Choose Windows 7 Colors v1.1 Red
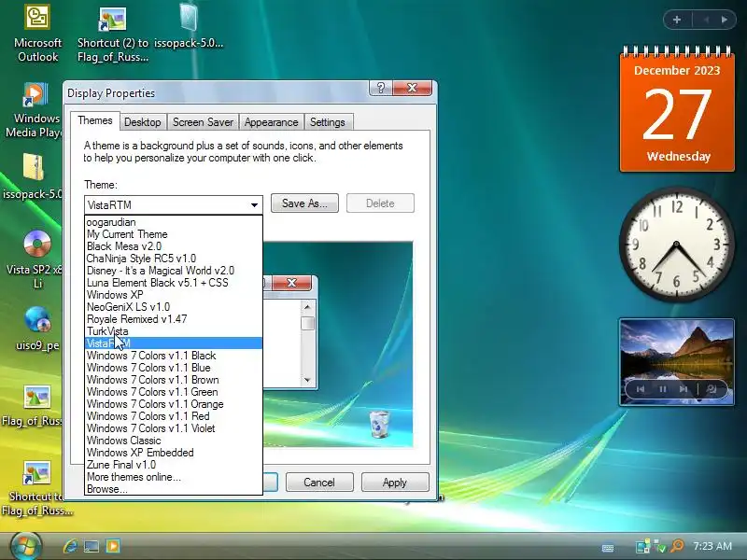 pyautogui.click(x=174, y=416)
